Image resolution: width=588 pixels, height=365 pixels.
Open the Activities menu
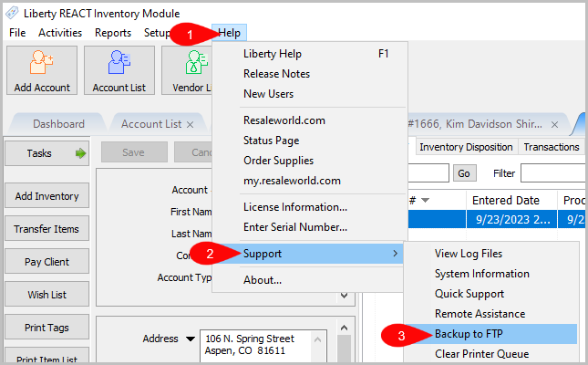(60, 33)
